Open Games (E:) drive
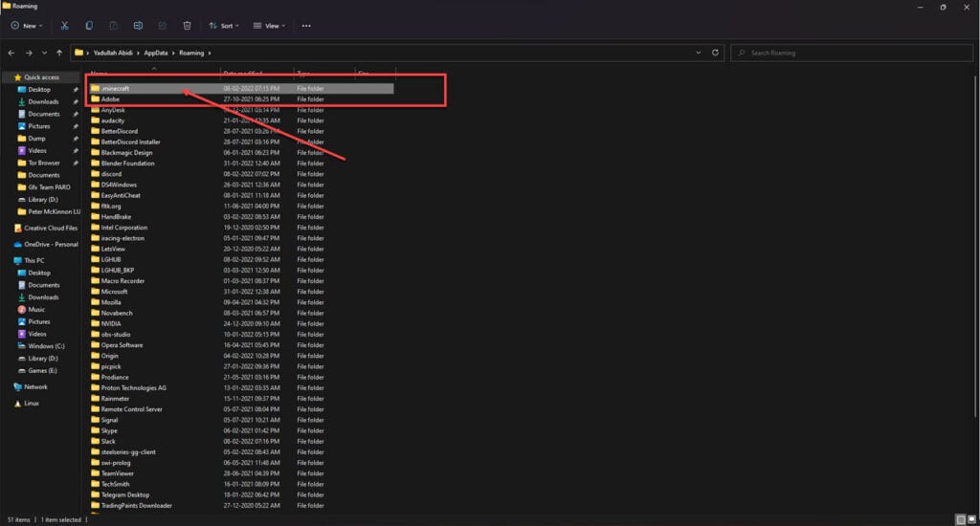Viewport: 980px width, 526px height. [42, 370]
